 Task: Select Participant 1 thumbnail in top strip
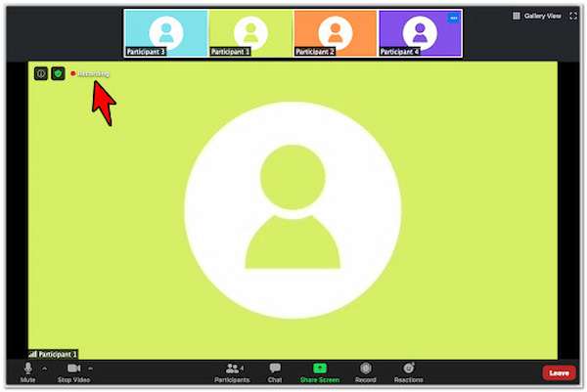click(250, 33)
